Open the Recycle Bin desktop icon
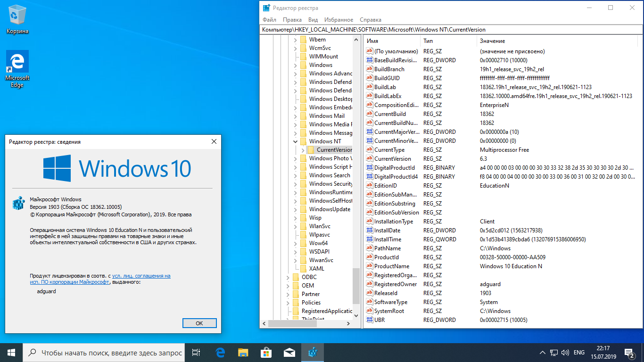Image resolution: width=644 pixels, height=362 pixels. click(x=17, y=20)
